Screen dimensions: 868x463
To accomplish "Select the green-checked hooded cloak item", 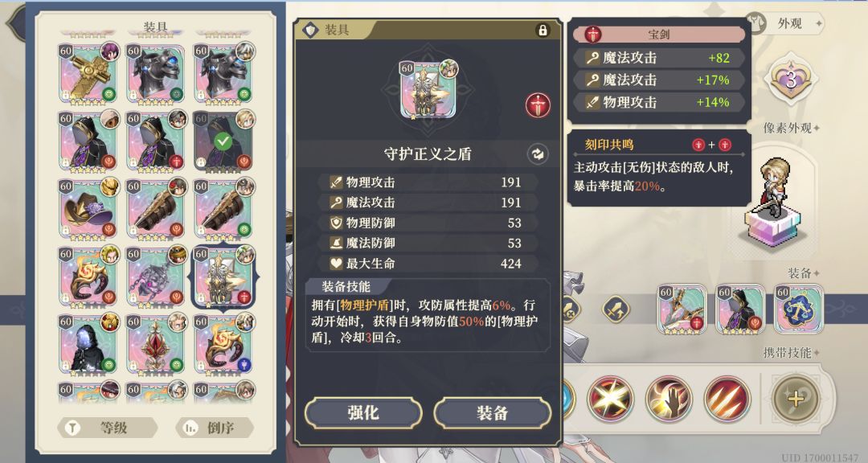I will click(x=223, y=141).
